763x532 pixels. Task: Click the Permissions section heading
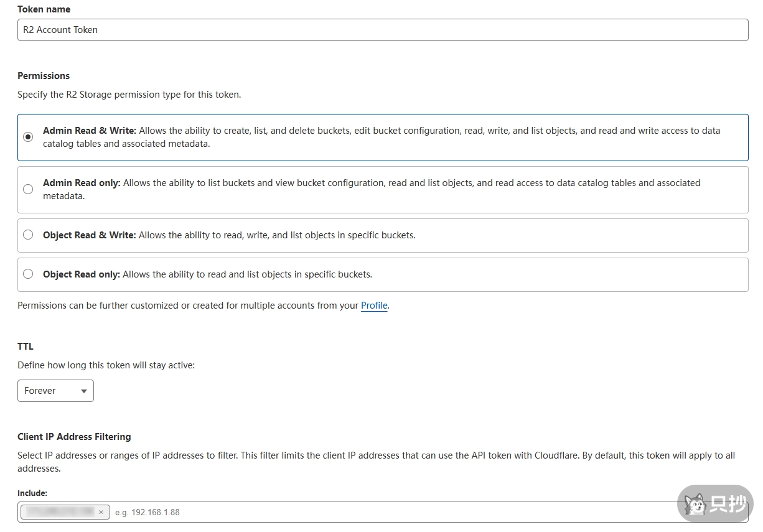click(44, 76)
